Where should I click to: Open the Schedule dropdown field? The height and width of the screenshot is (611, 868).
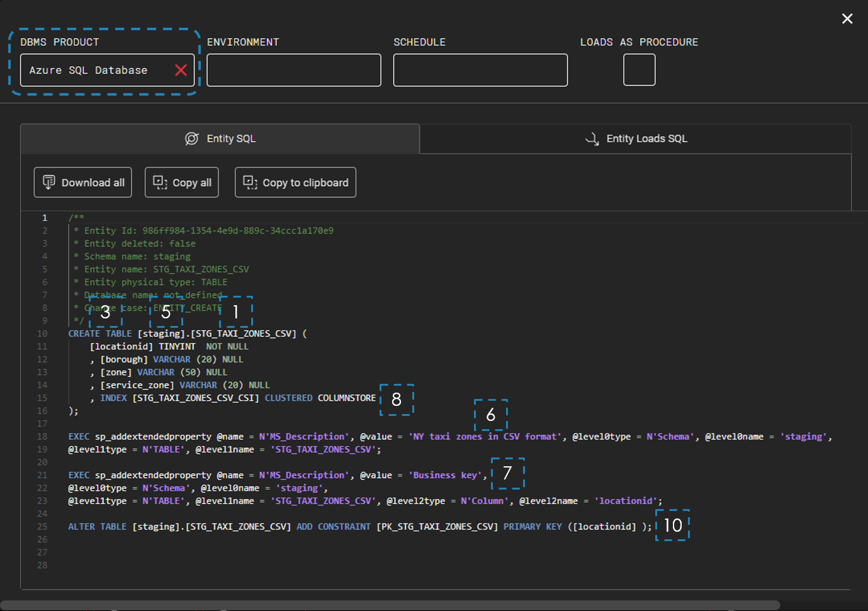(x=480, y=70)
